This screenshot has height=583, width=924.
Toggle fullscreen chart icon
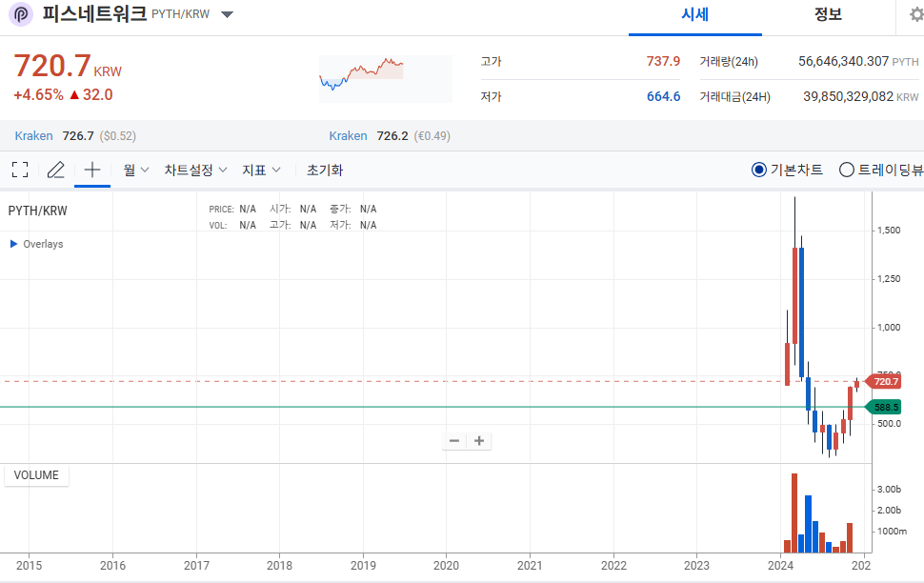tap(20, 170)
